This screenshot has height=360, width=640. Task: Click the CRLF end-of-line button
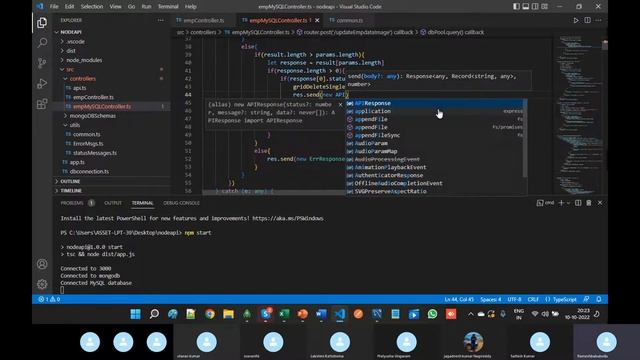533,299
